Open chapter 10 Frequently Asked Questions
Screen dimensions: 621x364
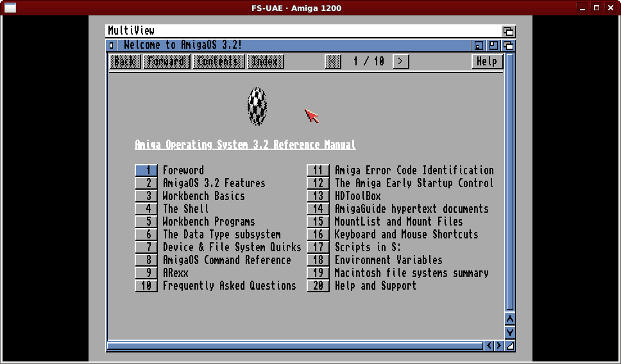146,286
